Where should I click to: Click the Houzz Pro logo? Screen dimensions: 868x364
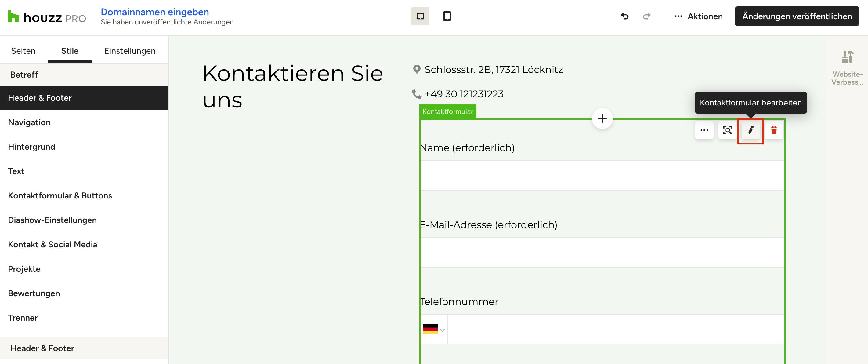click(47, 17)
